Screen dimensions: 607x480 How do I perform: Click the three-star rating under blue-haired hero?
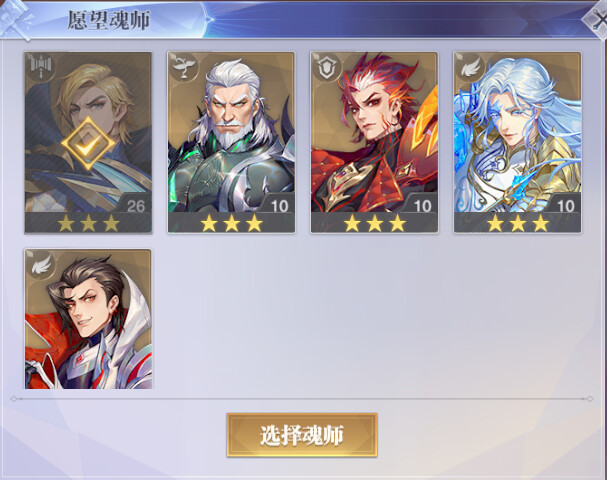coord(518,223)
